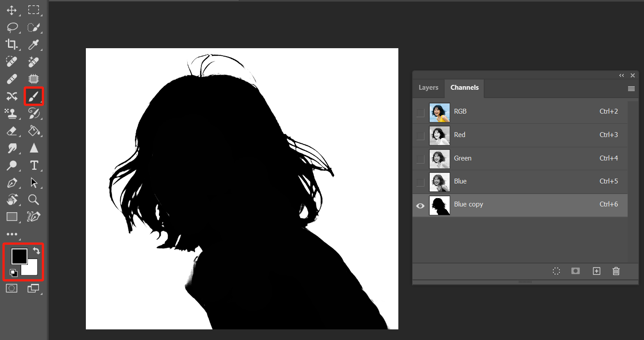Expand the Edit Toolbar three dots
Image resolution: width=644 pixels, height=340 pixels.
[x=12, y=234]
